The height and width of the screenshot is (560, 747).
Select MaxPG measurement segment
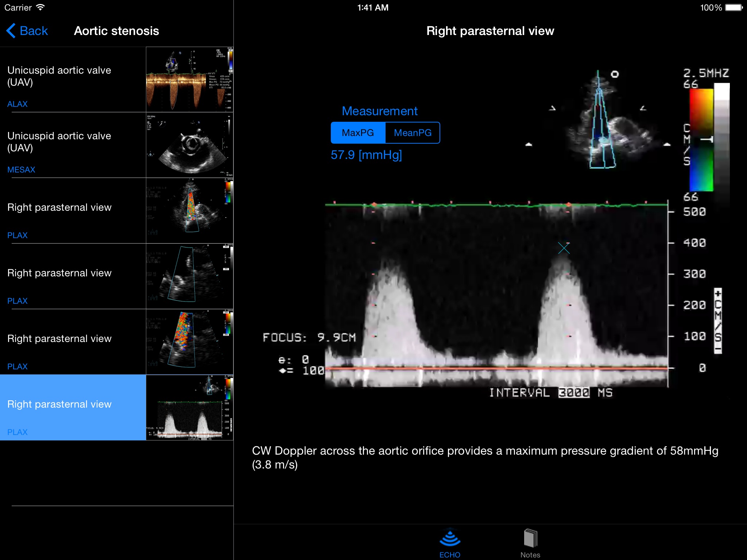point(358,133)
